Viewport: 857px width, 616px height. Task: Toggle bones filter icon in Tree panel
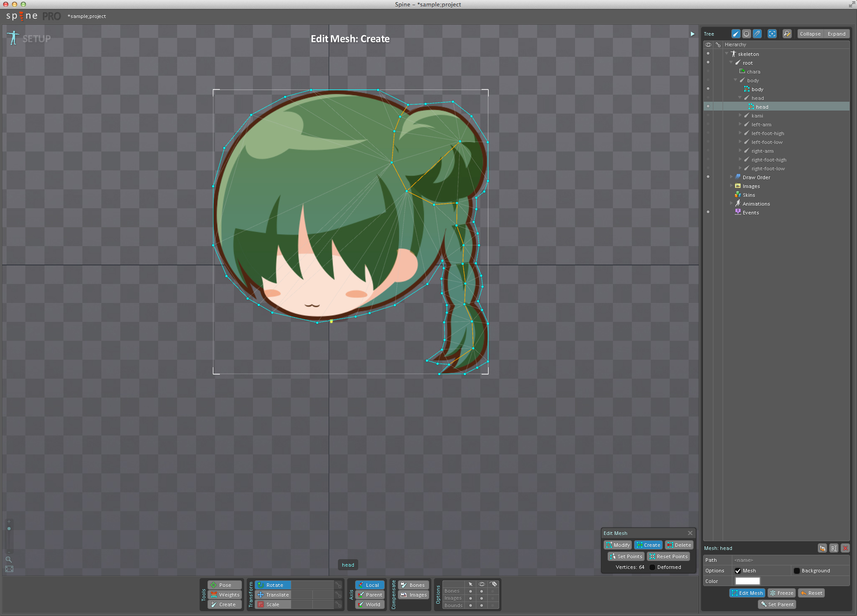[x=736, y=34]
